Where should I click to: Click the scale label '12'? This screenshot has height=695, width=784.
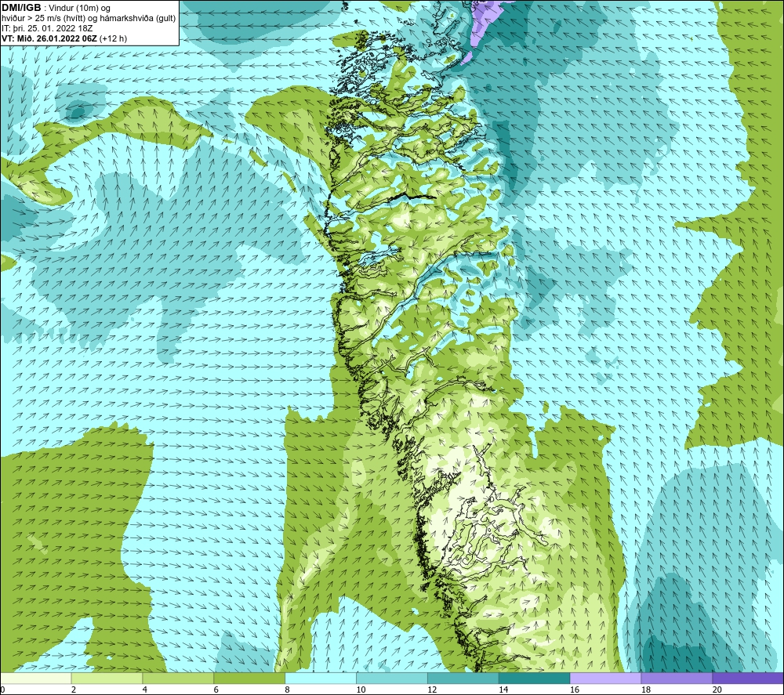432,690
